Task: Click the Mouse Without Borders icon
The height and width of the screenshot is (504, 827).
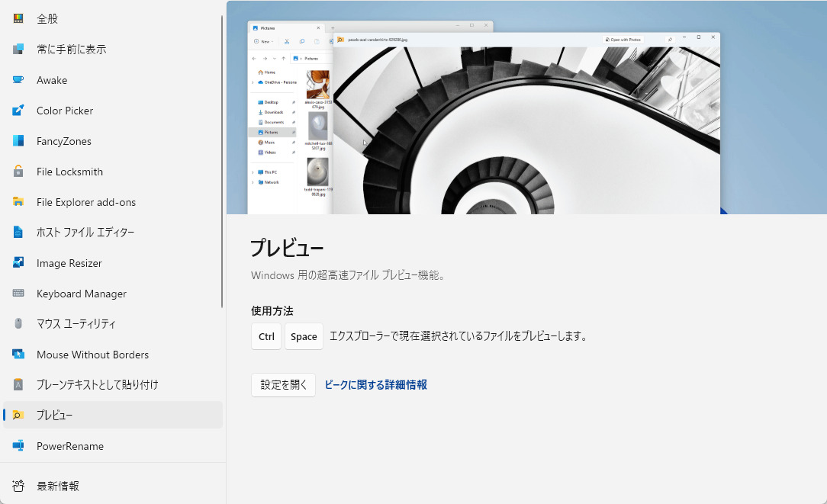Action: [18, 355]
